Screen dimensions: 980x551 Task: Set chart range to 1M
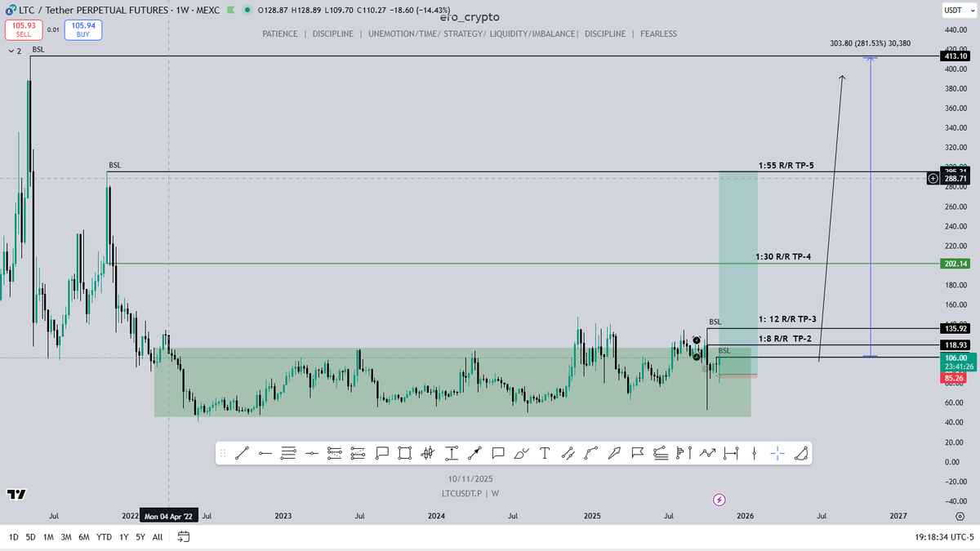[49, 537]
